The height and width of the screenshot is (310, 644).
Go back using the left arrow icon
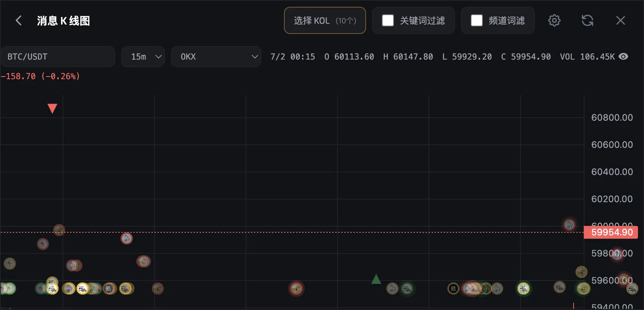(x=18, y=20)
